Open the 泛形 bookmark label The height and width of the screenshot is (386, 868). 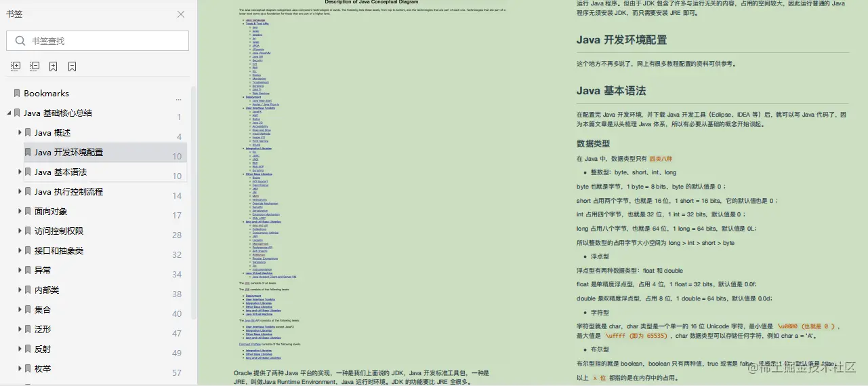click(43, 330)
